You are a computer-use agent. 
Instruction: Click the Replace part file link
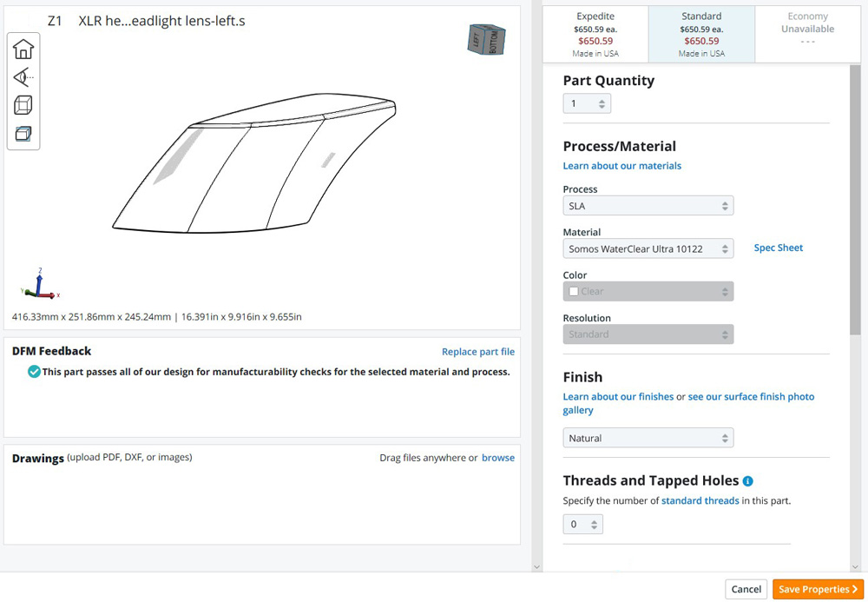477,352
